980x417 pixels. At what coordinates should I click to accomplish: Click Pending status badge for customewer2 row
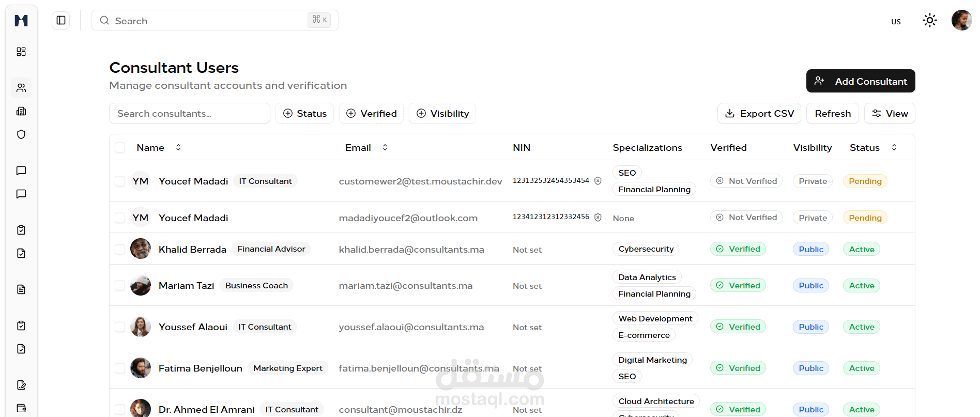click(865, 181)
